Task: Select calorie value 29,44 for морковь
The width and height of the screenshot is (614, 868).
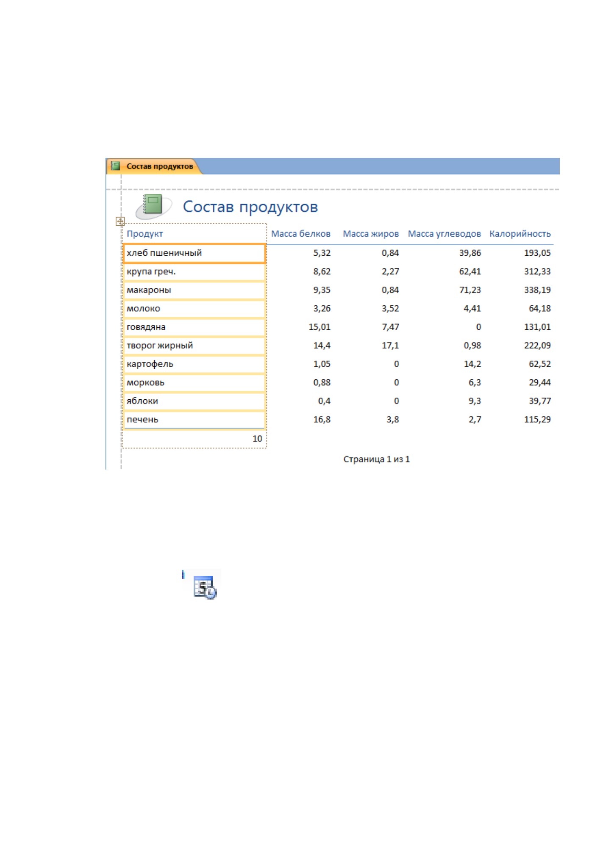Action: 539,383
